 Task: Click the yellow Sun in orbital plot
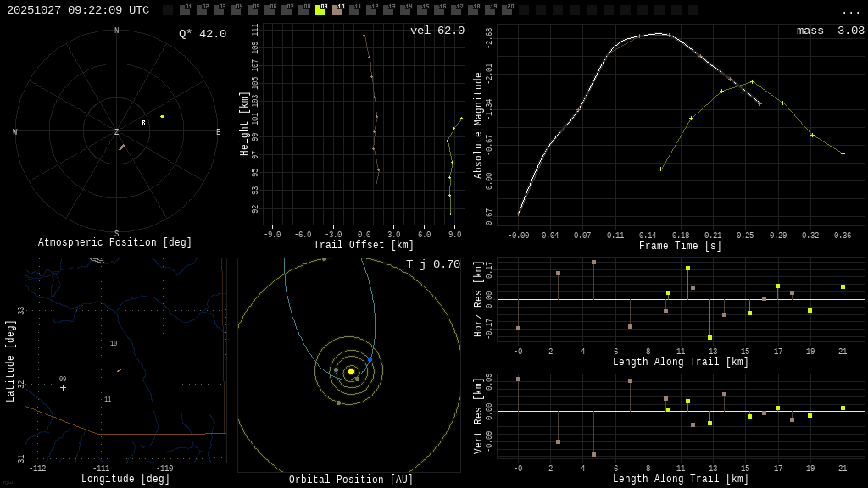(351, 371)
